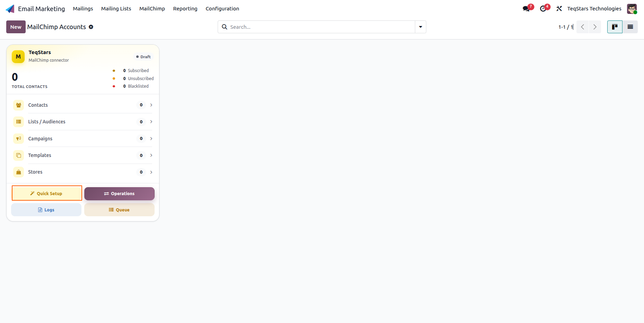Expand the Contacts row chevron
Image resolution: width=644 pixels, height=323 pixels.
(151, 105)
